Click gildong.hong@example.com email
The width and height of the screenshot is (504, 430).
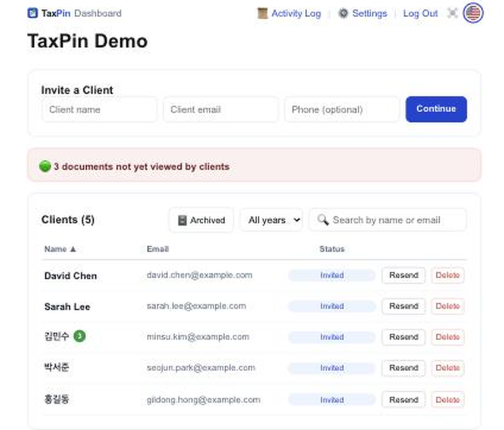(203, 400)
